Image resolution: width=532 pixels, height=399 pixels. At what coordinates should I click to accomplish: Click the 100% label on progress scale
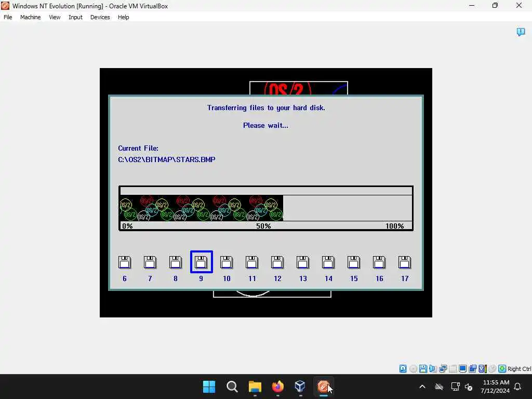pos(395,226)
